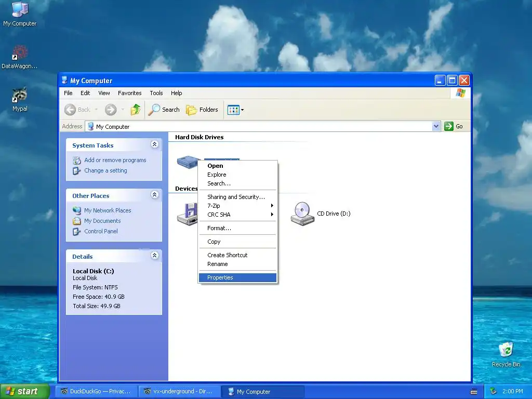The image size is (532, 399).
Task: Open the Edit menu
Action: [85, 93]
